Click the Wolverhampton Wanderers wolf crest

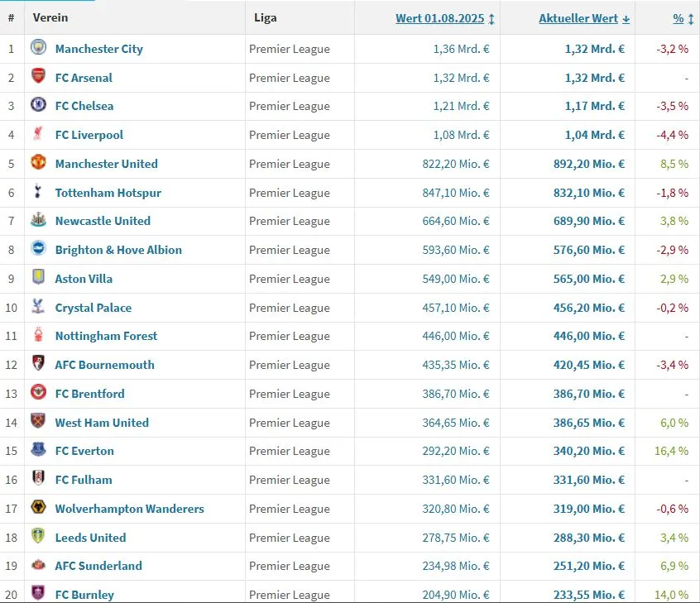click(38, 507)
